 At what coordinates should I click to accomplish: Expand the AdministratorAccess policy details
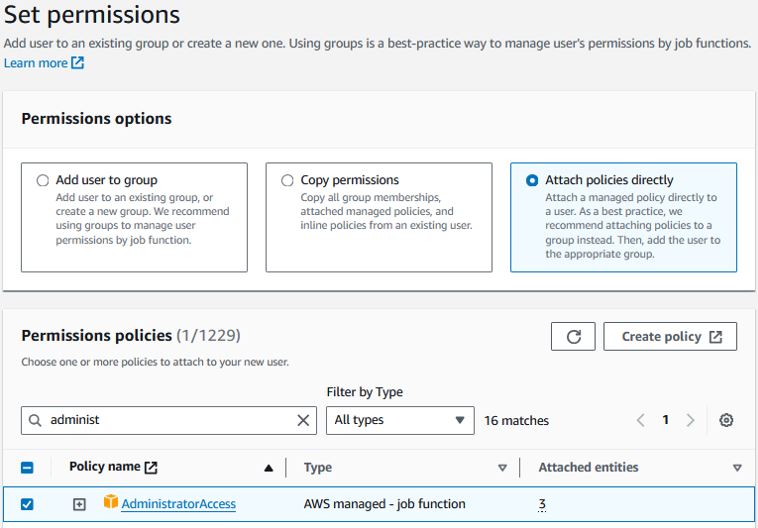79,504
